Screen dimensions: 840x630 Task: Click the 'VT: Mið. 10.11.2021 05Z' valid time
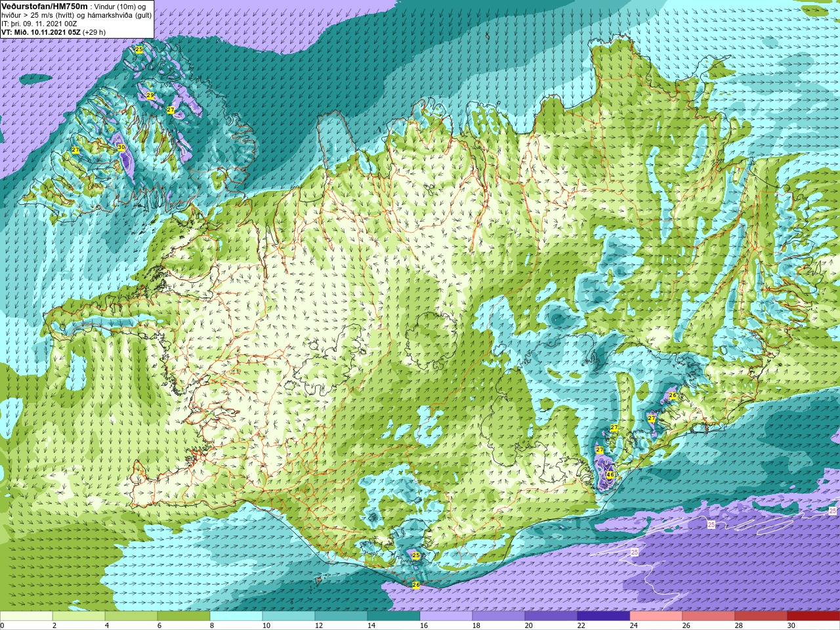[41, 32]
